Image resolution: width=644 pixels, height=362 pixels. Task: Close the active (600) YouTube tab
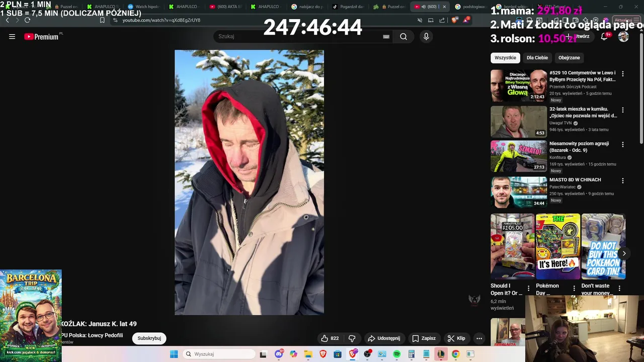pyautogui.click(x=444, y=7)
